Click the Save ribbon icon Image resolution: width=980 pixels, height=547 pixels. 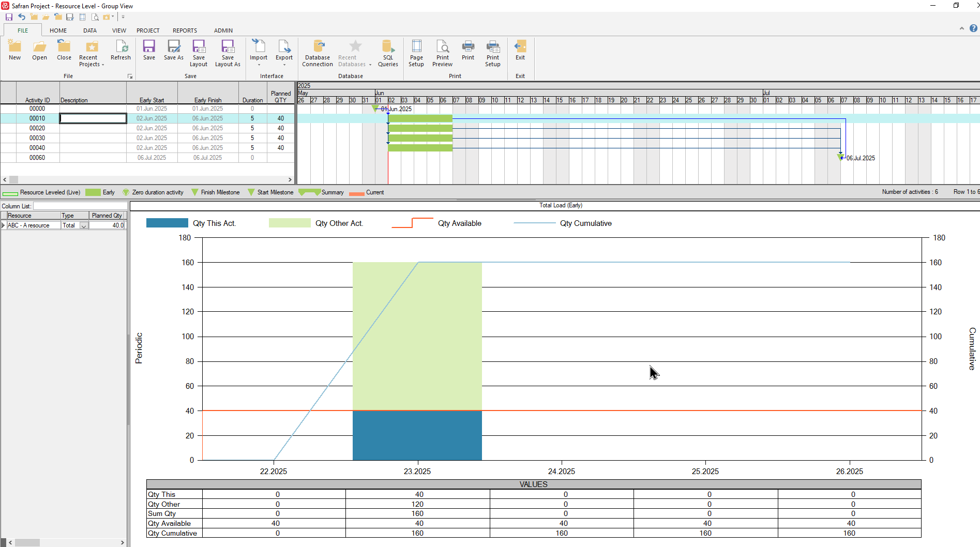click(x=149, y=51)
